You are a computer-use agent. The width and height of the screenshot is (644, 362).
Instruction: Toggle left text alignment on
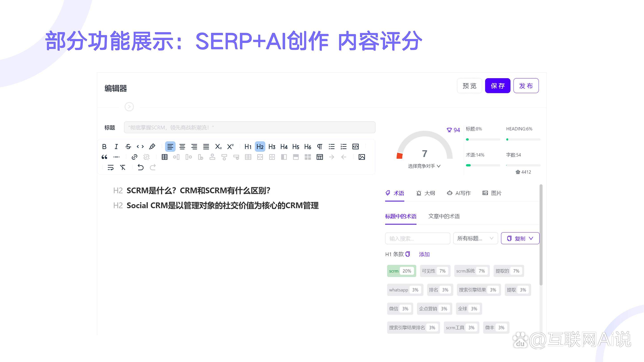(170, 146)
